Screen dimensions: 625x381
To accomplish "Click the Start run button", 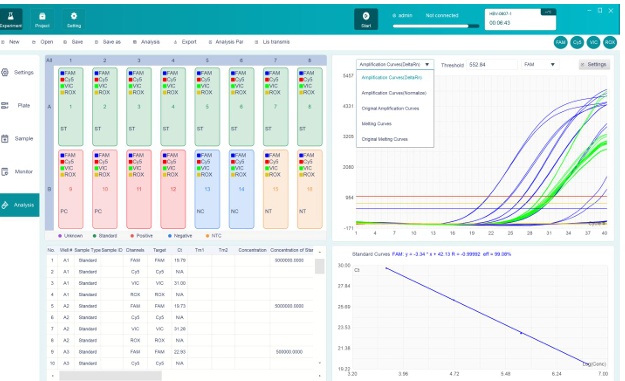I will point(366,19).
